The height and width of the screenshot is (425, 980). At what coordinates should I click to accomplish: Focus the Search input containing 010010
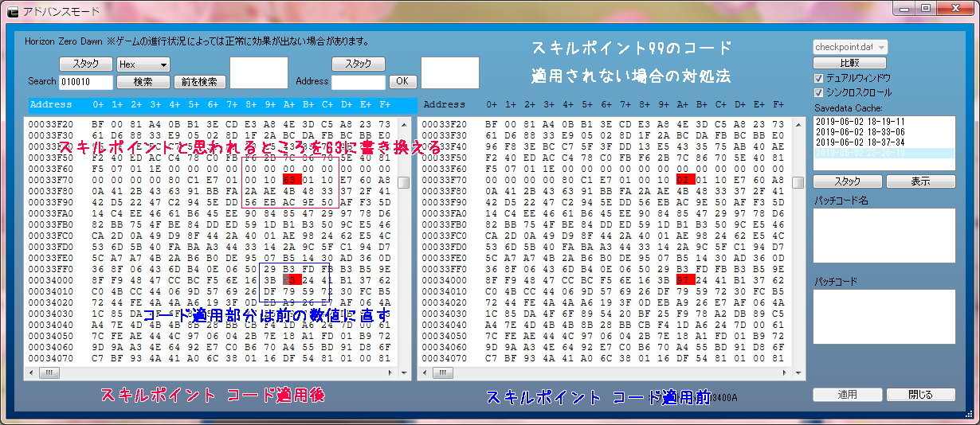point(86,81)
